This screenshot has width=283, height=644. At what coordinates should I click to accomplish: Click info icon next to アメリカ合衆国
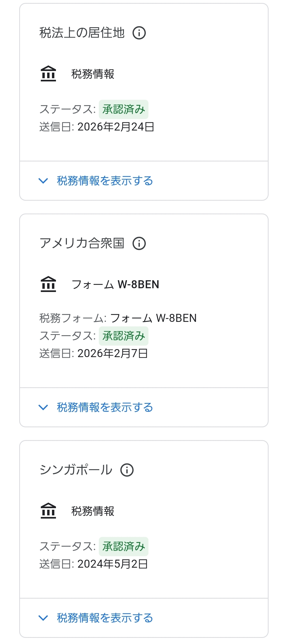[x=139, y=243]
